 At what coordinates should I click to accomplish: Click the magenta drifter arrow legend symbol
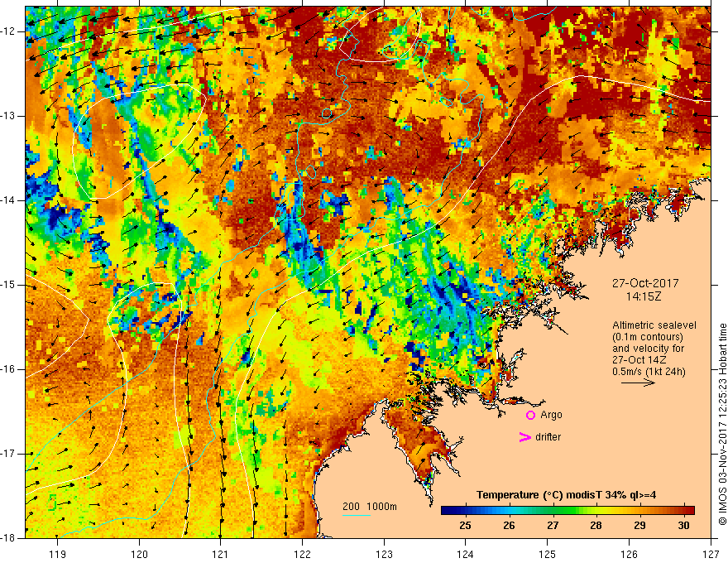pyautogui.click(x=524, y=437)
